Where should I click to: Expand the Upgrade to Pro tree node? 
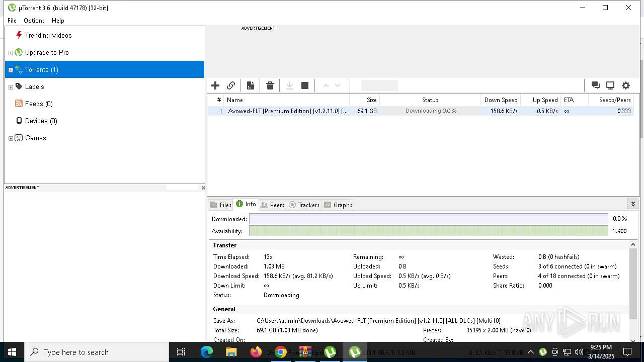pyautogui.click(x=11, y=53)
